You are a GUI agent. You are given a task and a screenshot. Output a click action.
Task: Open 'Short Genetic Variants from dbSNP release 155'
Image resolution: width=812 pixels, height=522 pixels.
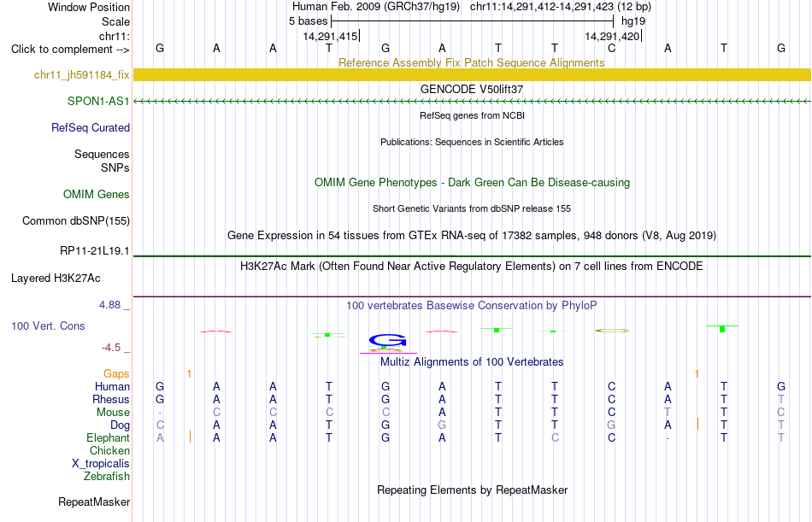pyautogui.click(x=472, y=208)
